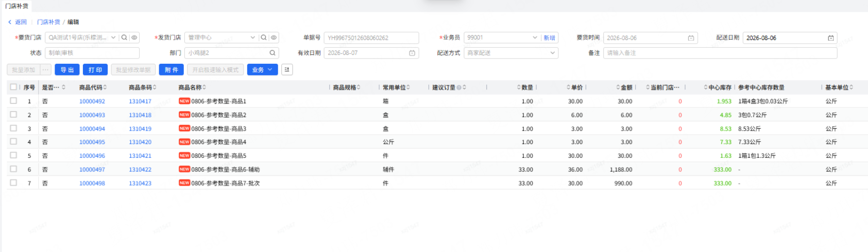Check the checkbox for row 3
This screenshot has width=868, height=252.
pyautogui.click(x=13, y=128)
